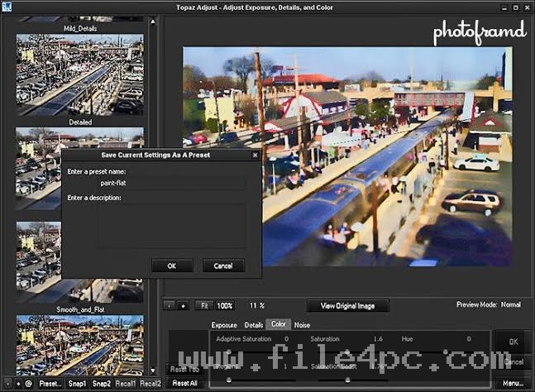
Task: Click the 11 % zoom value
Action: [257, 306]
